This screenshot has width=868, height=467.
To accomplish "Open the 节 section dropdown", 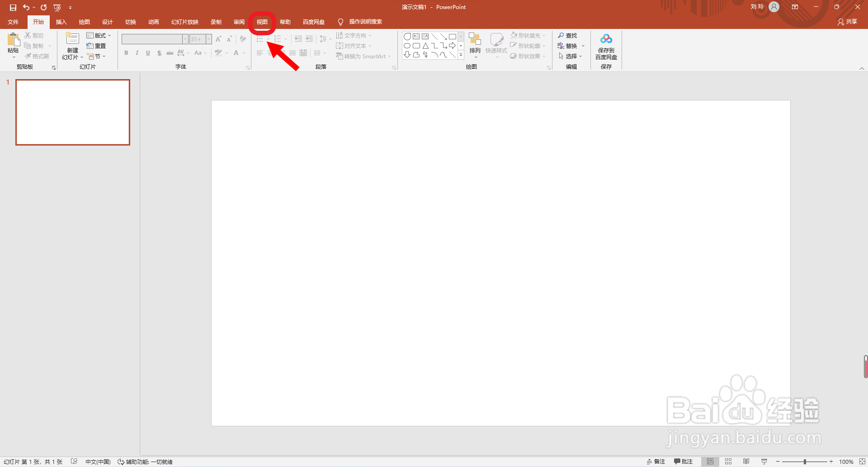I will click(96, 56).
